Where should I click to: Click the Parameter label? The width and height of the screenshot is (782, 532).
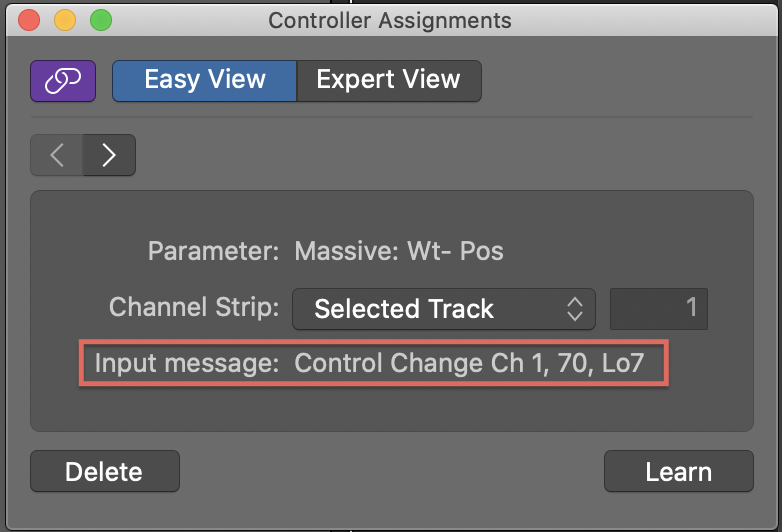coord(213,251)
